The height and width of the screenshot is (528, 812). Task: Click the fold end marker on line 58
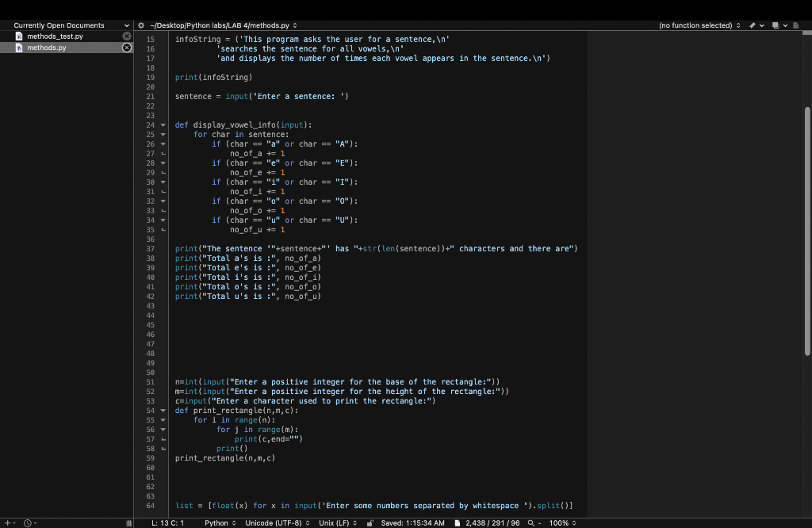163,449
